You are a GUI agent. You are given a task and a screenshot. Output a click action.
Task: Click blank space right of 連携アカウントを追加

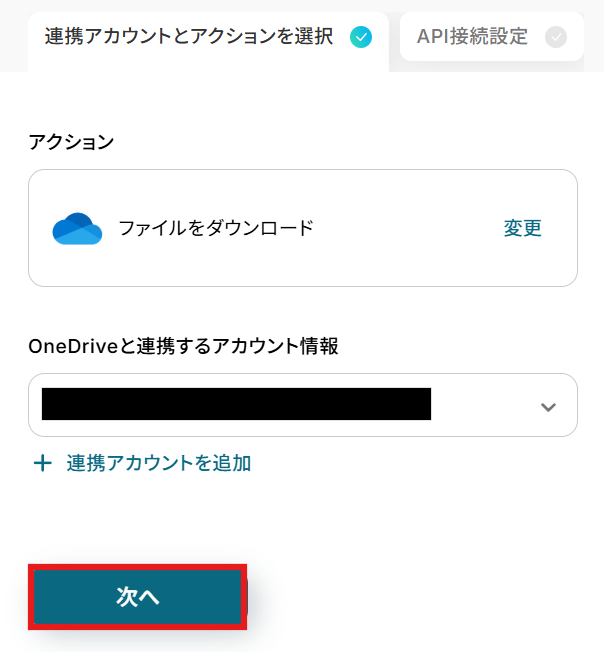click(420, 463)
